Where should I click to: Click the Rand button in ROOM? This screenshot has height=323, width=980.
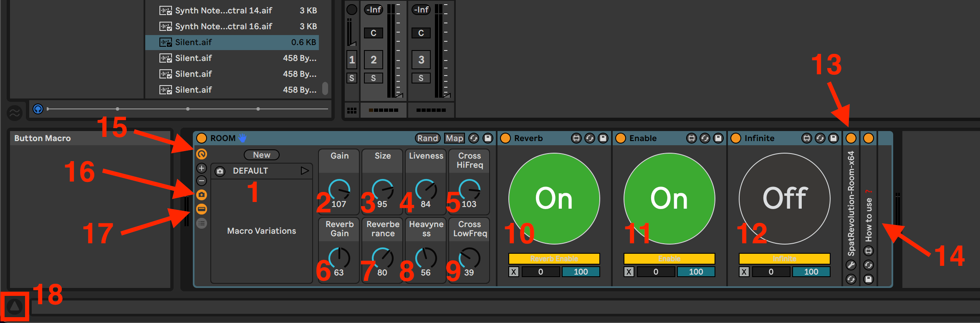427,138
